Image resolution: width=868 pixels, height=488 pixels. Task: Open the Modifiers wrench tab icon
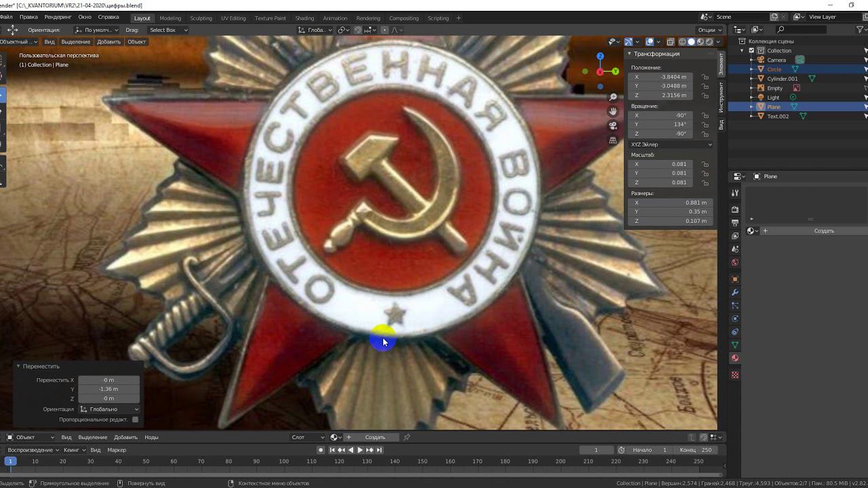[735, 292]
